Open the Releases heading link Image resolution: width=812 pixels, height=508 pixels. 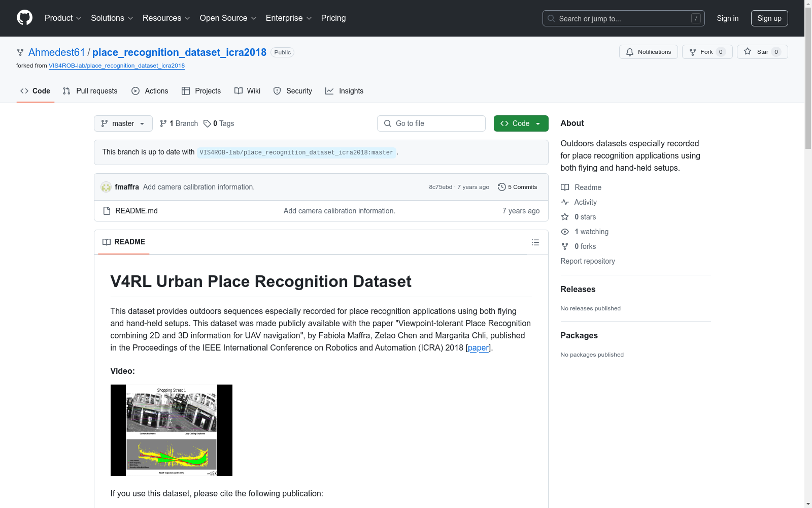pyautogui.click(x=578, y=289)
